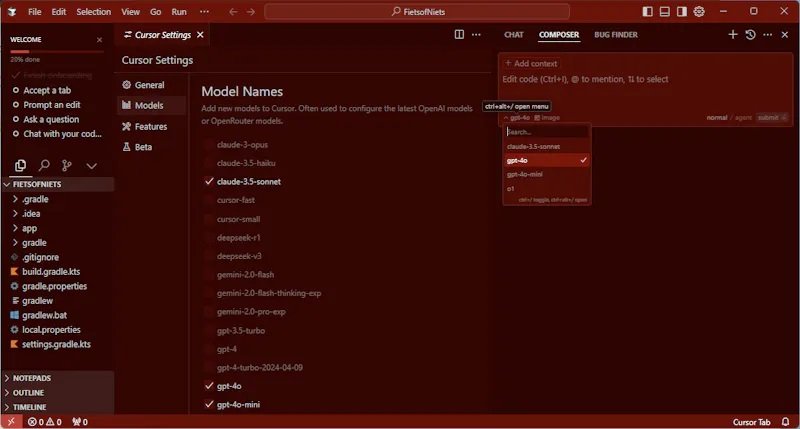Toggle the bottom panel layout icon
Screen dimensions: 800x429
click(664, 11)
